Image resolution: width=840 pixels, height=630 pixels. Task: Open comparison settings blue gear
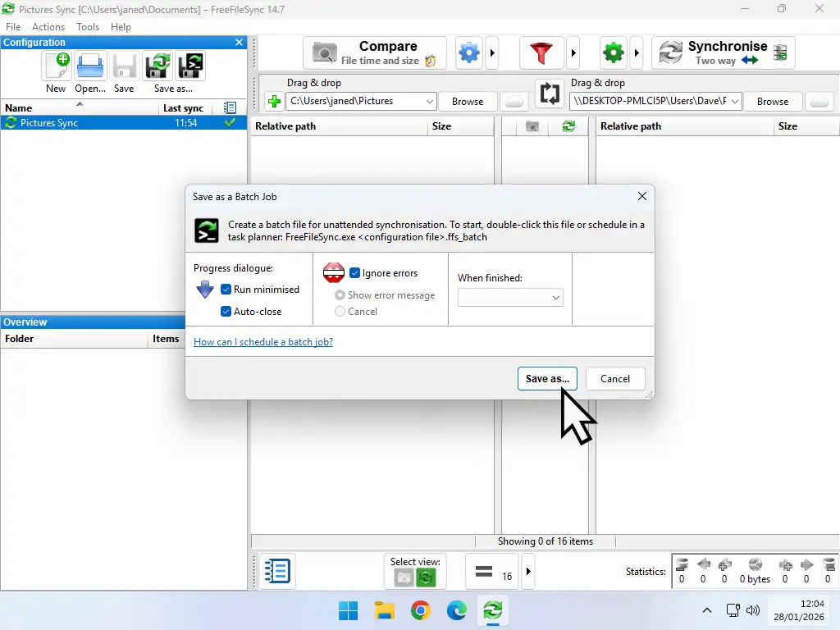(468, 52)
